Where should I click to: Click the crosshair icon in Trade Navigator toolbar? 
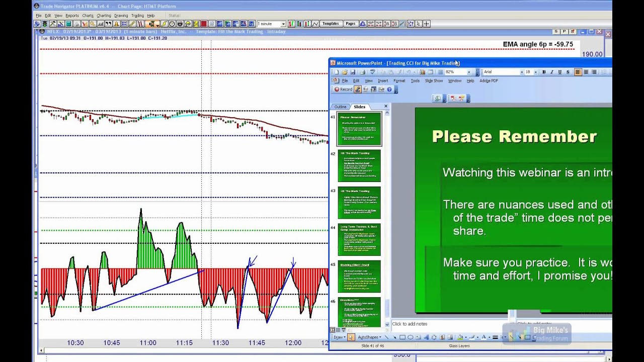(427, 24)
